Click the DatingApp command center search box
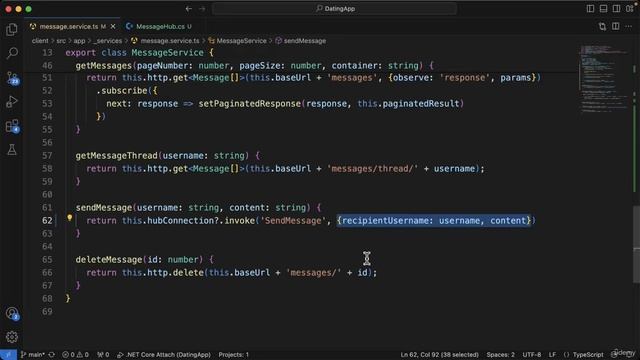640x360 pixels. pos(334,9)
